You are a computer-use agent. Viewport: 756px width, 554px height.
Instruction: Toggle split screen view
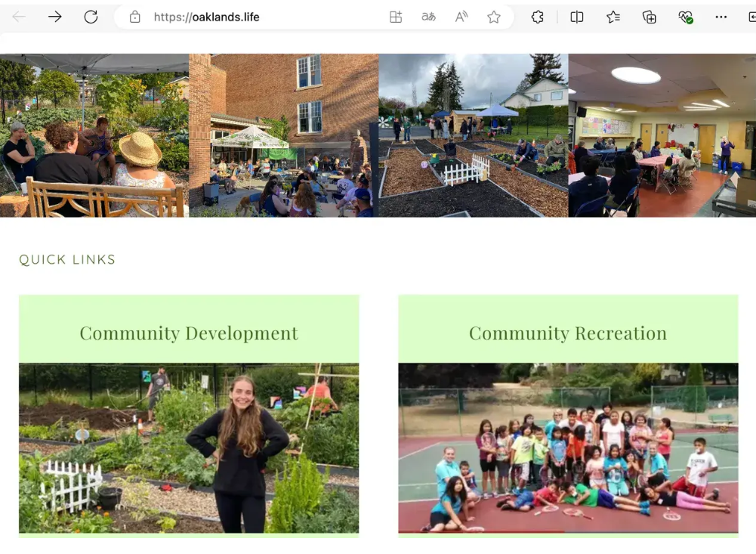577,17
